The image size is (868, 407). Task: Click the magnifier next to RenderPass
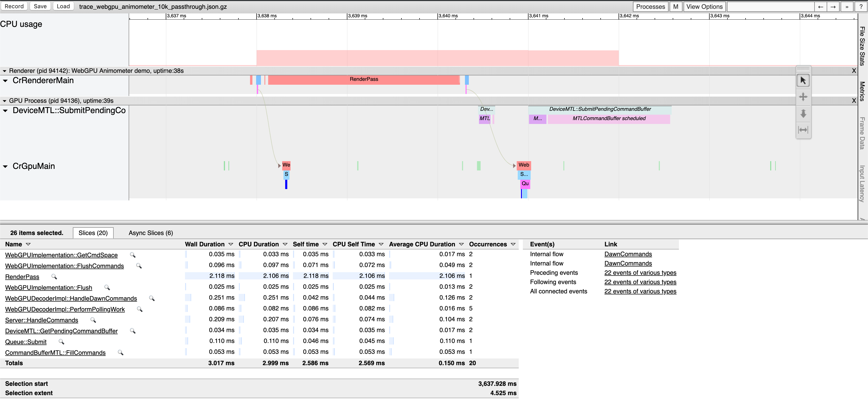(54, 277)
